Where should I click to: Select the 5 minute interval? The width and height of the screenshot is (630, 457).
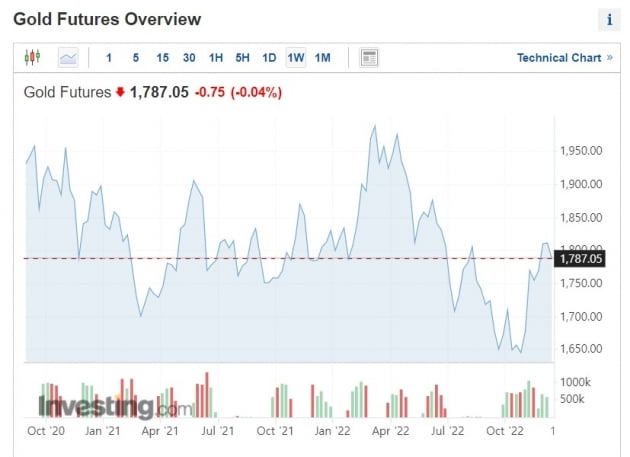click(136, 58)
